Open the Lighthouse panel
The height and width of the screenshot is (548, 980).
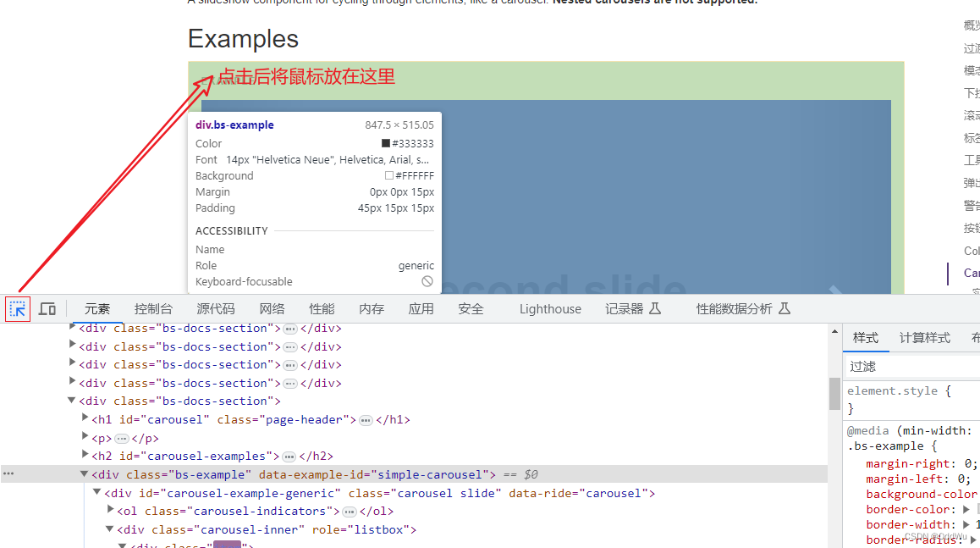549,308
